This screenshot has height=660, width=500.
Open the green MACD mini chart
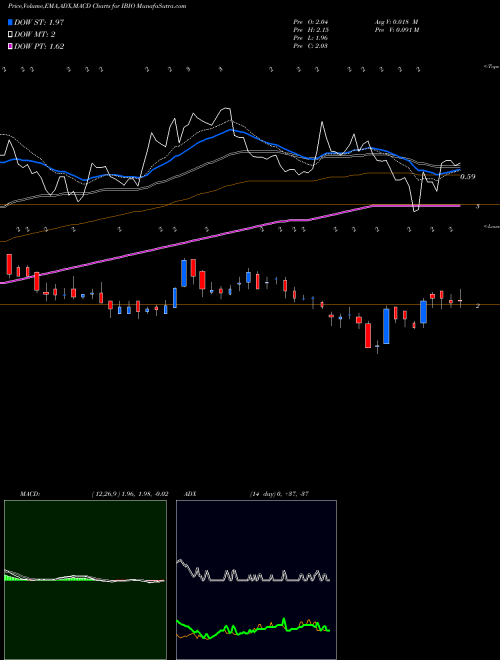tap(85, 580)
